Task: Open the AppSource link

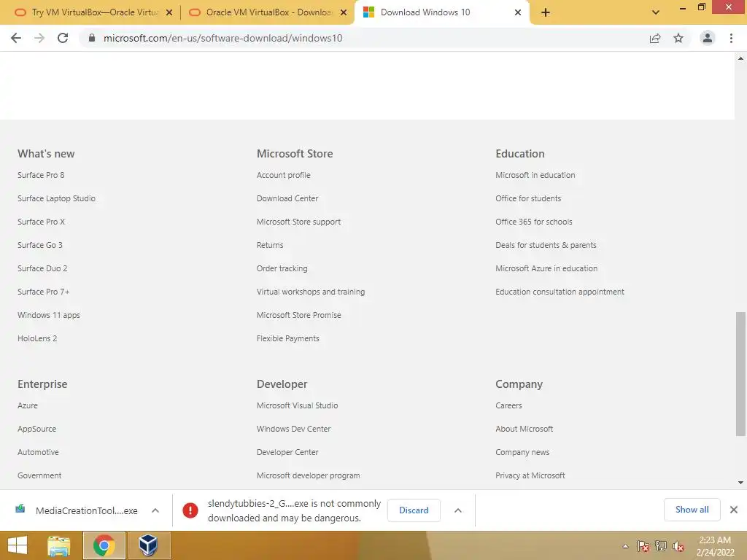Action: [36, 429]
